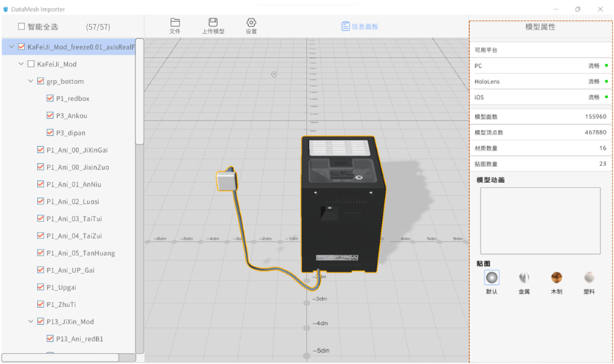Screen dimensions: 614x364
Task: Apply the 塑料 plastic texture
Action: click(x=589, y=278)
